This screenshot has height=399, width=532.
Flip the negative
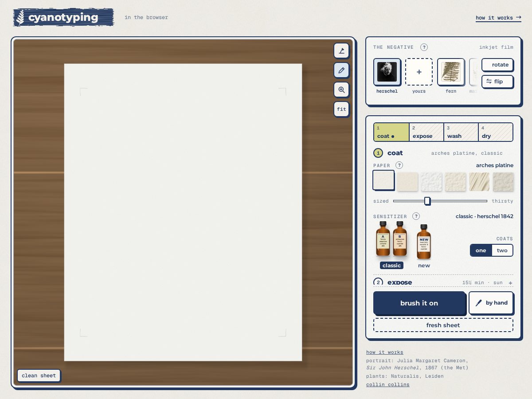click(497, 82)
